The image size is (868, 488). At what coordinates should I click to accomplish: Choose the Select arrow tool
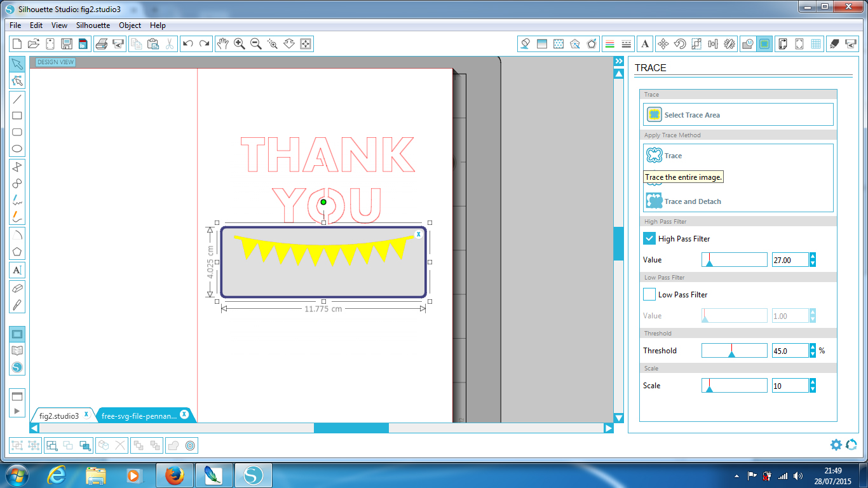coord(17,64)
